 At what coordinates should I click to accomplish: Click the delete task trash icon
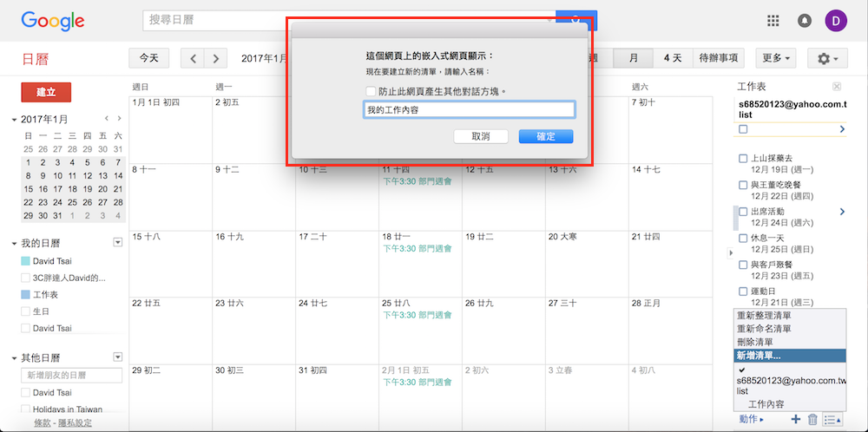coord(812,420)
